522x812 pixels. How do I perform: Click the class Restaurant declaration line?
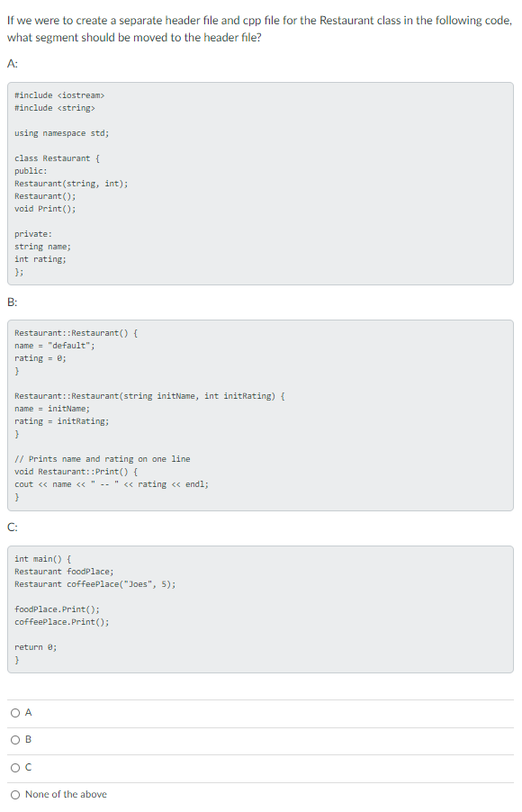(56, 158)
